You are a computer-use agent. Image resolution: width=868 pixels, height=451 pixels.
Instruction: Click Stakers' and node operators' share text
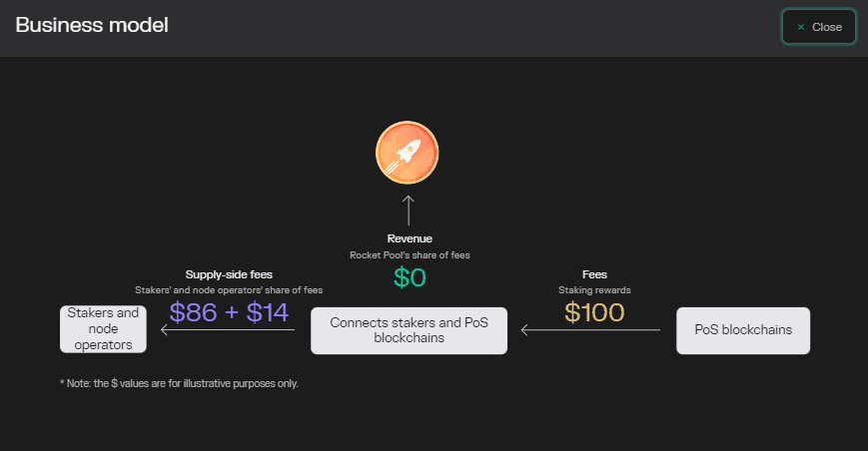click(x=229, y=290)
